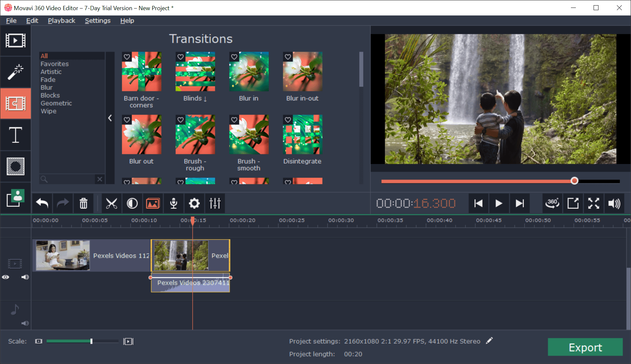Select the Delete clip trash icon
The height and width of the screenshot is (364, 631).
coord(84,203)
